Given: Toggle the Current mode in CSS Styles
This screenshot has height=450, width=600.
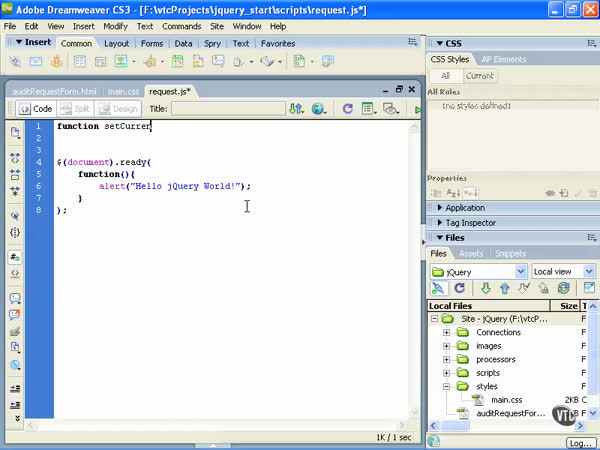Looking at the screenshot, I should point(479,76).
